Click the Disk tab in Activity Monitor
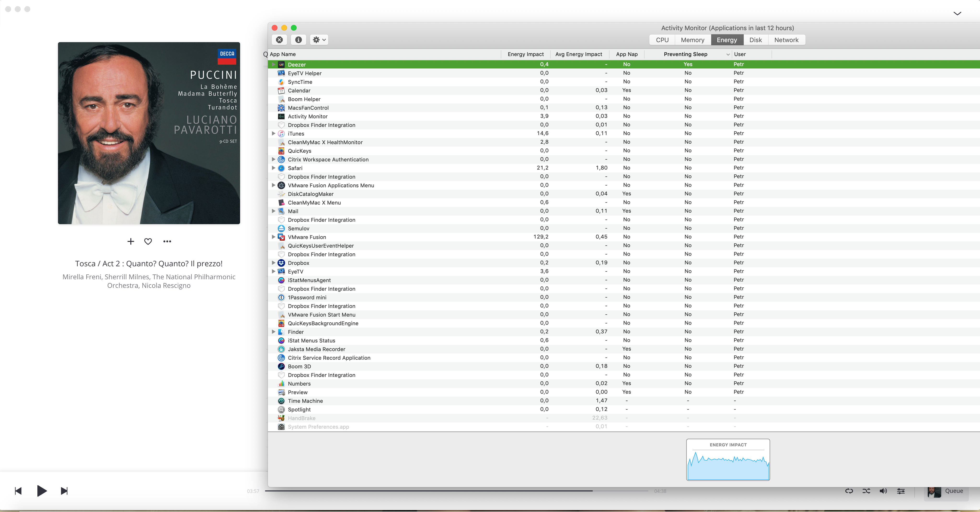The image size is (980, 512). [756, 40]
